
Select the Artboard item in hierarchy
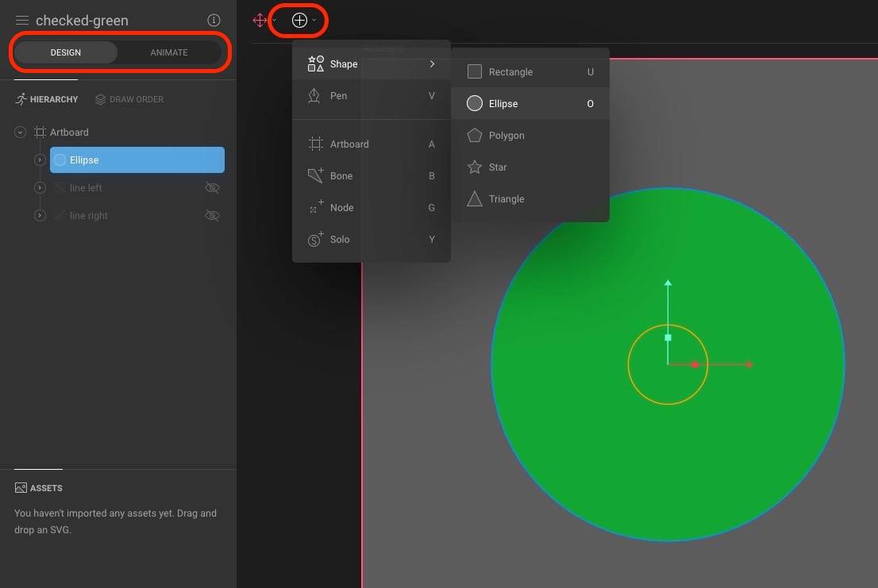click(69, 132)
